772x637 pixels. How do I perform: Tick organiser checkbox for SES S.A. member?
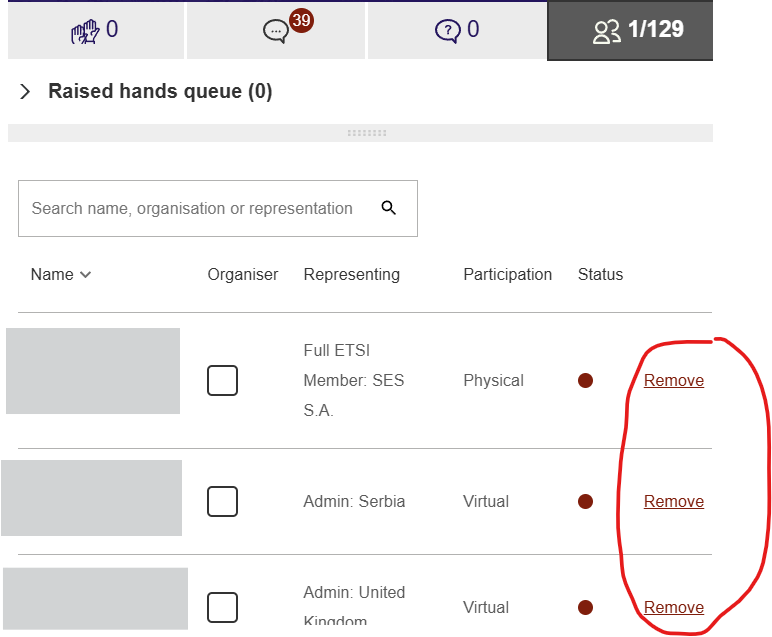tap(223, 381)
